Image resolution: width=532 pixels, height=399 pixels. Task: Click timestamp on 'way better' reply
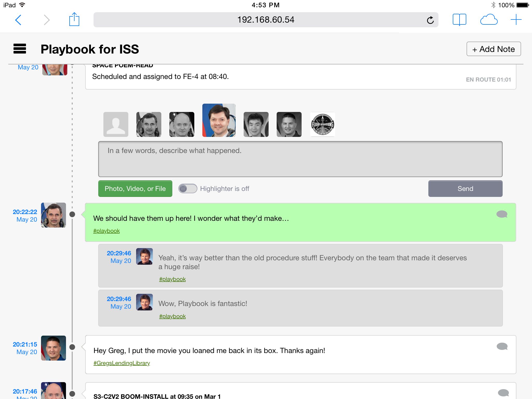[119, 253]
